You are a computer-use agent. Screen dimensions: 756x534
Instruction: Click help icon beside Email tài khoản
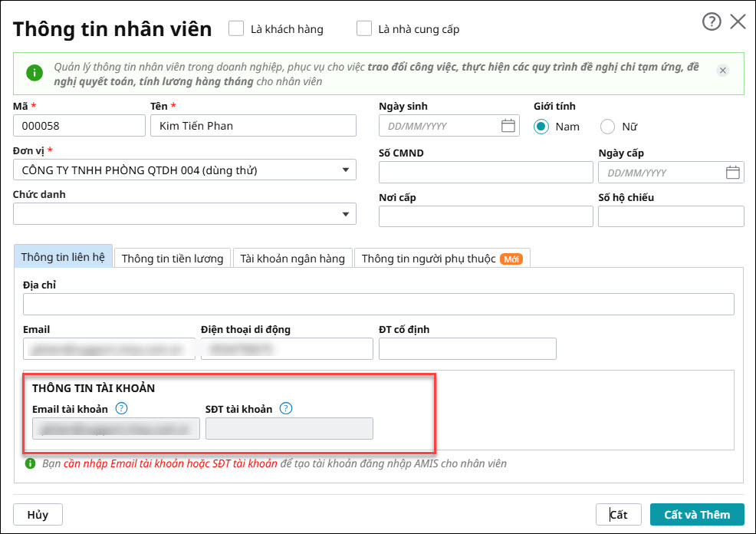tap(121, 409)
